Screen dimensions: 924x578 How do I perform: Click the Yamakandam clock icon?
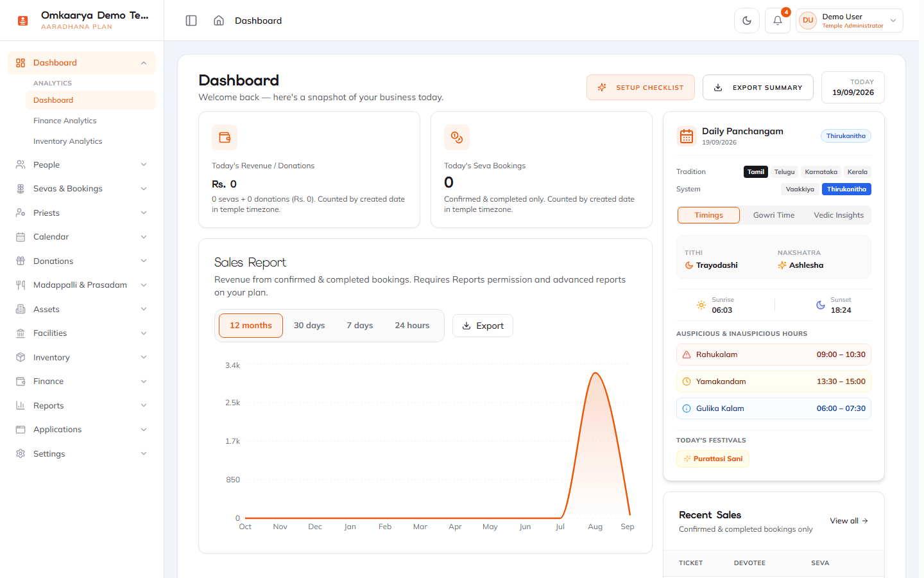687,381
